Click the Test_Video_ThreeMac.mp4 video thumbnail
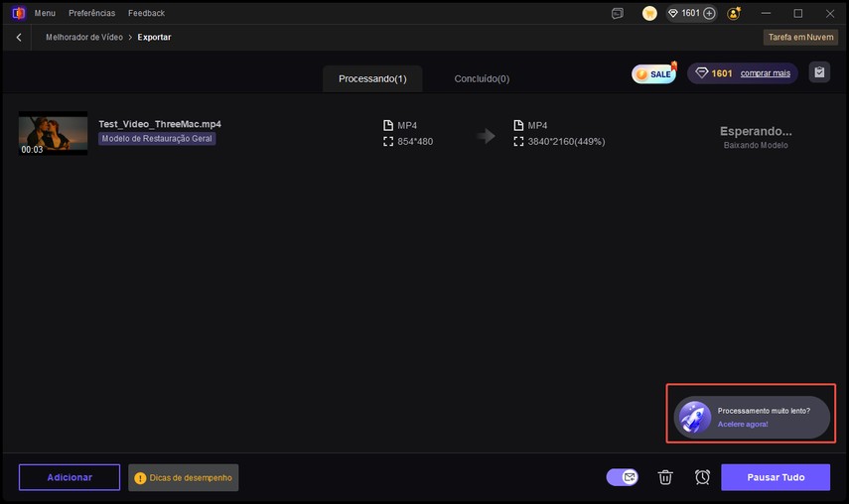The height and width of the screenshot is (504, 849). 53,133
